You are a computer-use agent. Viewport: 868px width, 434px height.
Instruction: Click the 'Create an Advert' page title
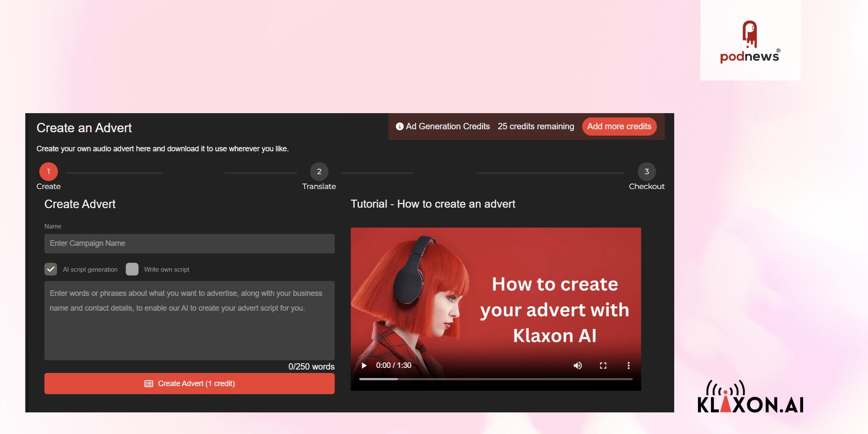click(84, 128)
